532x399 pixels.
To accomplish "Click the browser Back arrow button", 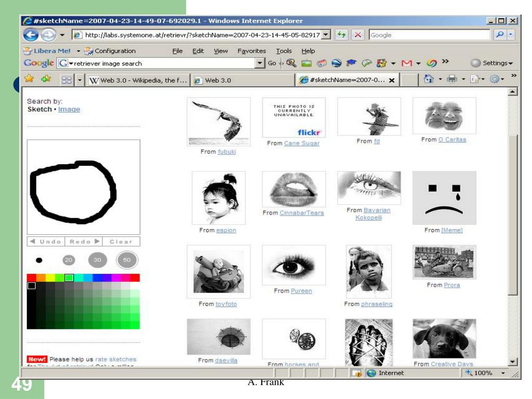I will click(31, 35).
